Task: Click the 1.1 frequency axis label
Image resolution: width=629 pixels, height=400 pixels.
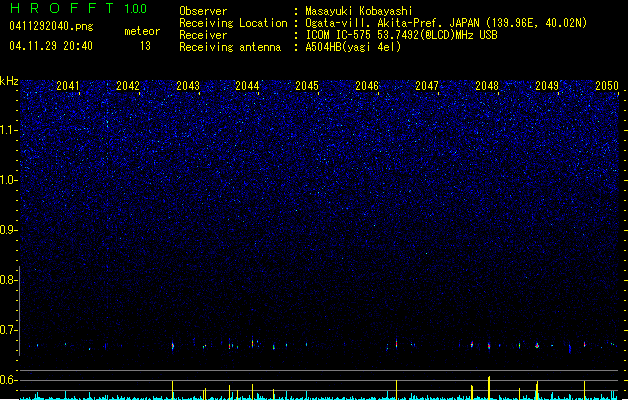Action: [9, 130]
